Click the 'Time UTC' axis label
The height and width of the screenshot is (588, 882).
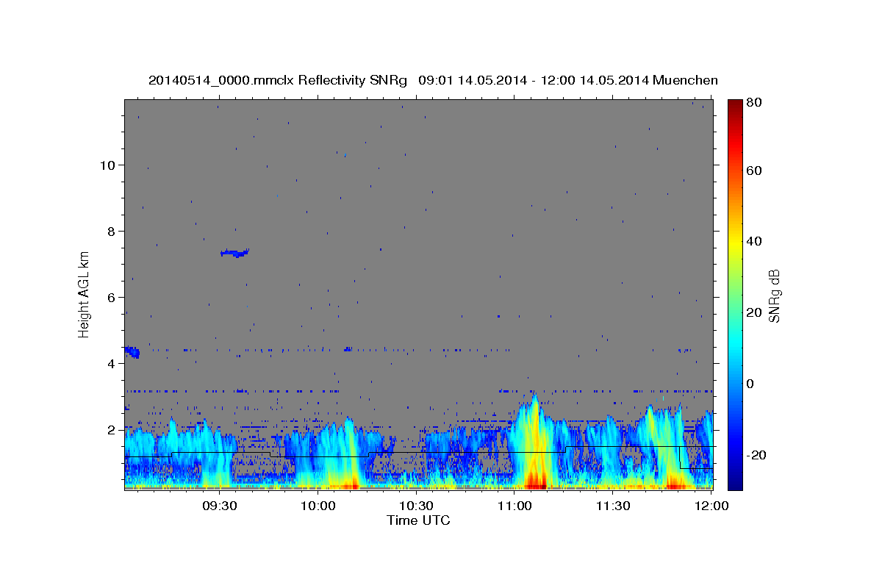point(418,520)
